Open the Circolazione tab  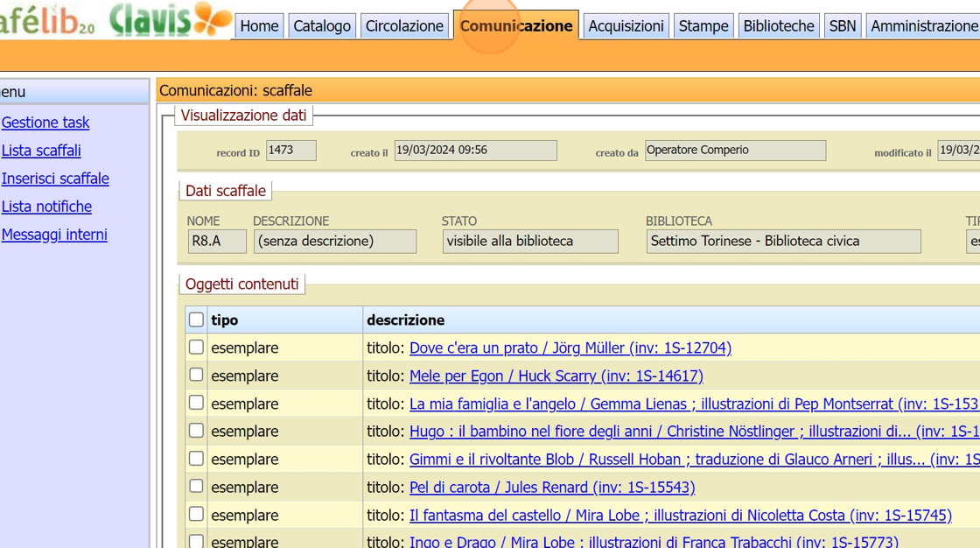[x=404, y=25]
